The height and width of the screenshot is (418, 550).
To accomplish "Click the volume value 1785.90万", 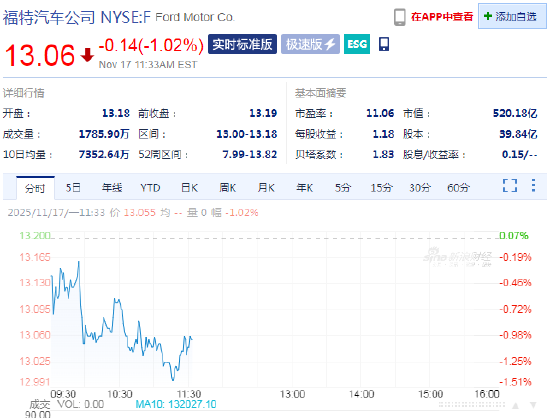I will click(104, 134).
